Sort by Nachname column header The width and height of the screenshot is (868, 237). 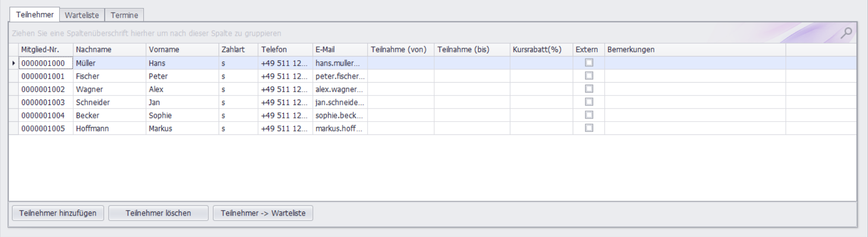pos(109,49)
